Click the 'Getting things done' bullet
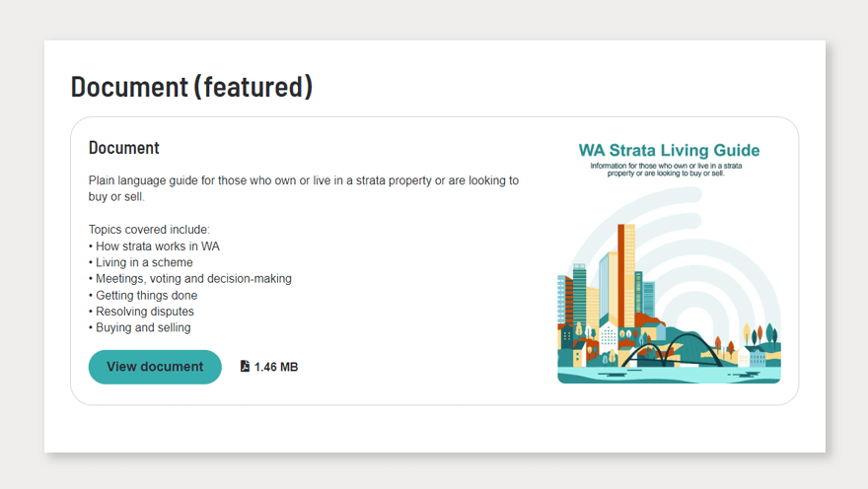The width and height of the screenshot is (868, 489). [x=146, y=295]
